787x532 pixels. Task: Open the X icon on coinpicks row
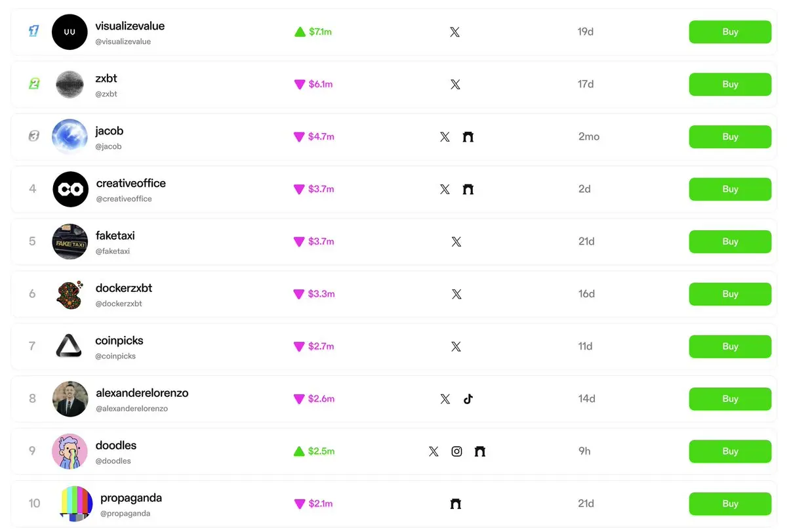pos(456,346)
